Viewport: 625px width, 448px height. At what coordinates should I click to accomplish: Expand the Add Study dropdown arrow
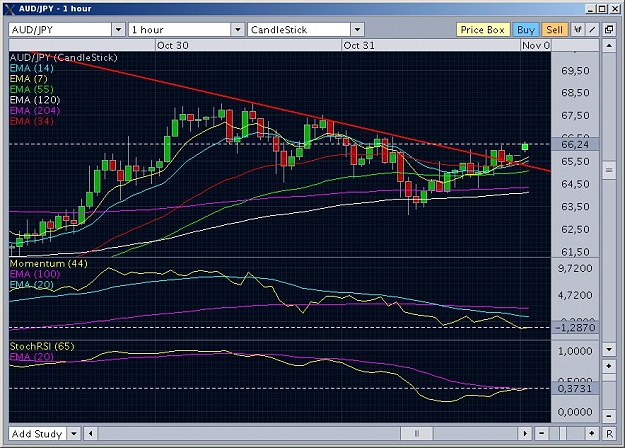tap(74, 434)
